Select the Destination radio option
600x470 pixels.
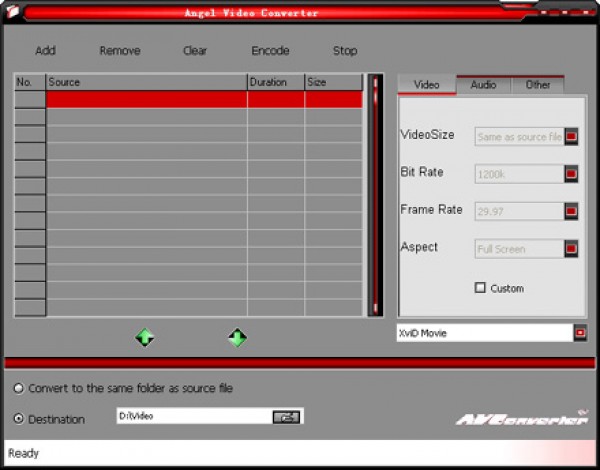point(18,419)
